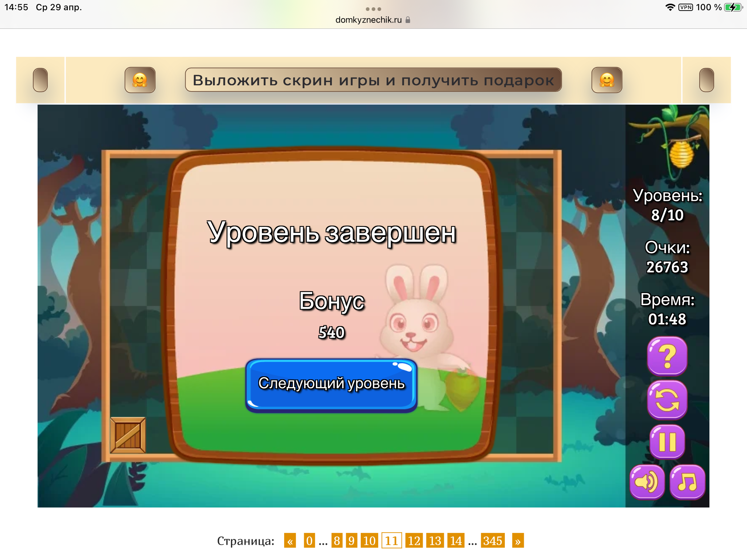Open pagination page 12
The image size is (747, 560).
414,541
